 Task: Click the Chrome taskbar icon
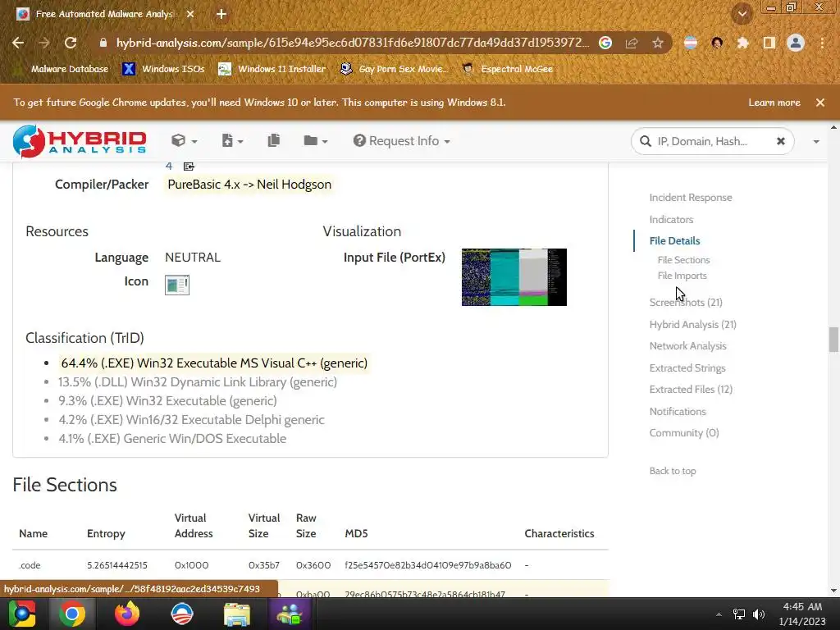[72, 614]
